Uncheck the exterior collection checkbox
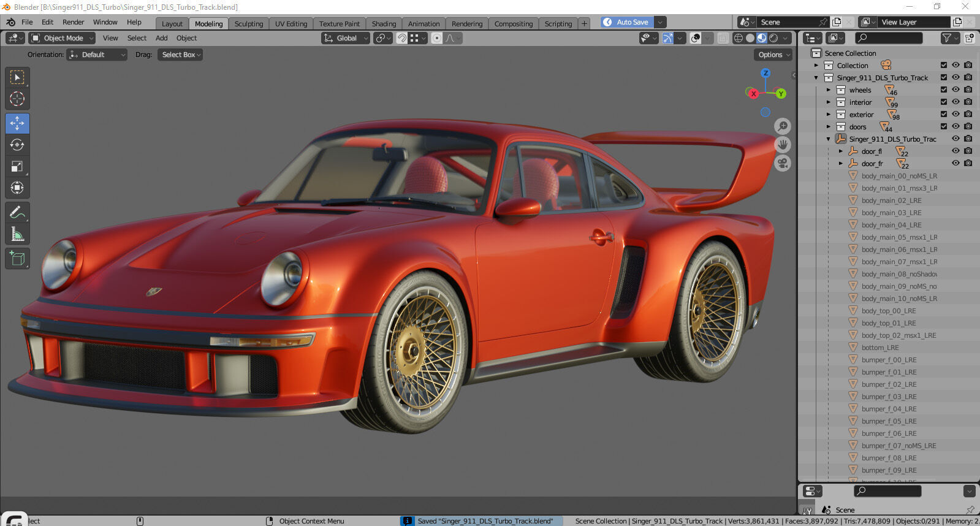The height and width of the screenshot is (526, 980). tap(944, 114)
